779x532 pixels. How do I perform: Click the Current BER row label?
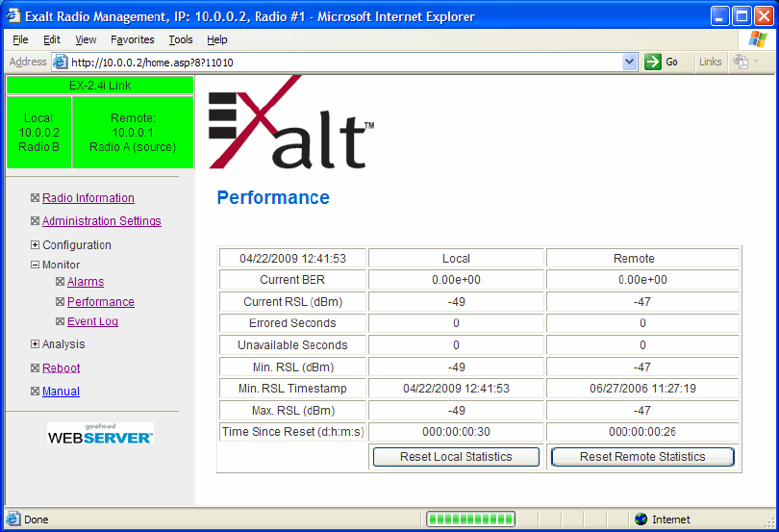pos(292,280)
